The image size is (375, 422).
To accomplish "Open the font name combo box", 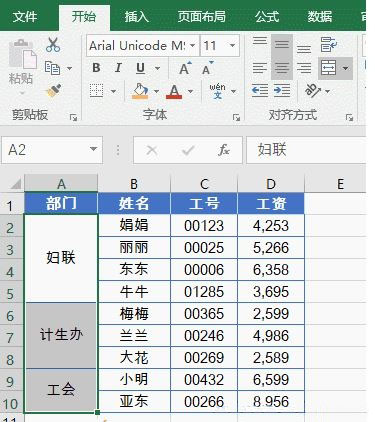I will 142,45.
